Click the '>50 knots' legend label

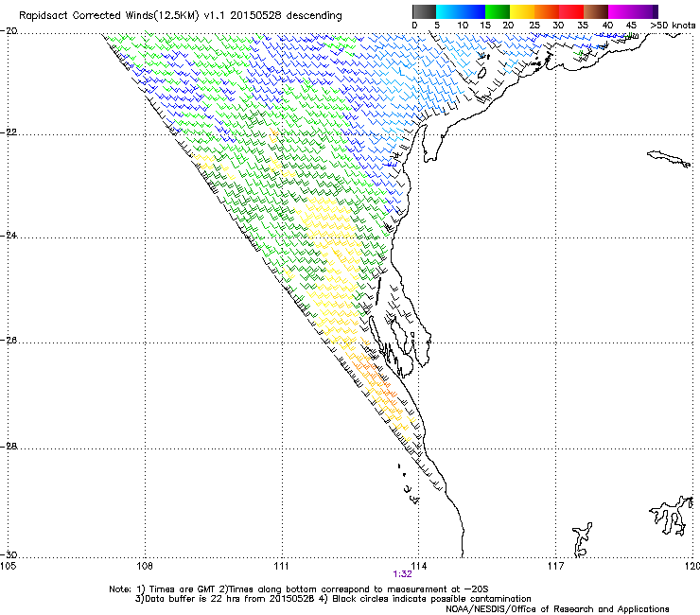(x=674, y=26)
